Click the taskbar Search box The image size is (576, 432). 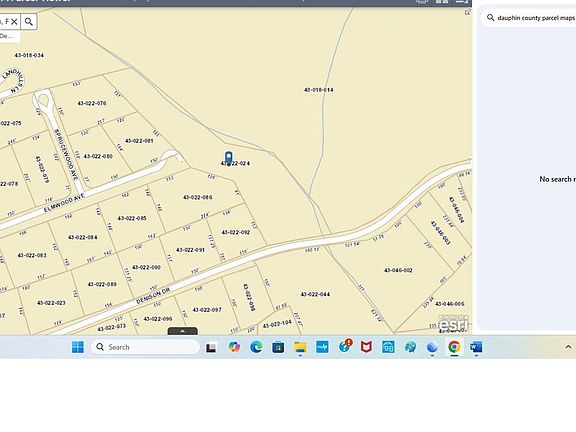pos(145,347)
